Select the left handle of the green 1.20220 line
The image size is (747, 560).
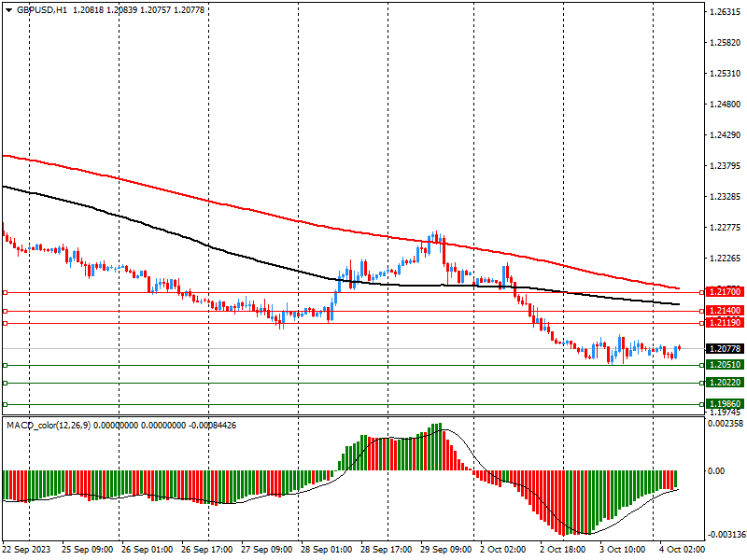coord(5,383)
